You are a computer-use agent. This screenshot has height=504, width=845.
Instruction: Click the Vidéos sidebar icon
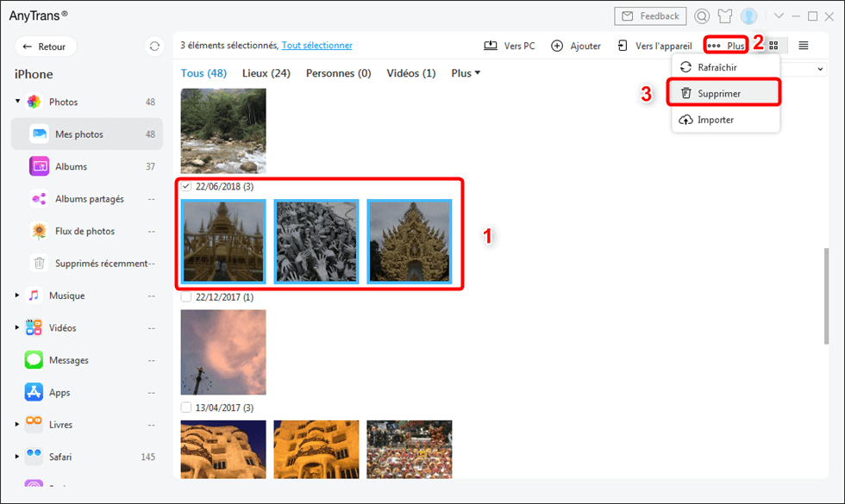click(x=34, y=327)
